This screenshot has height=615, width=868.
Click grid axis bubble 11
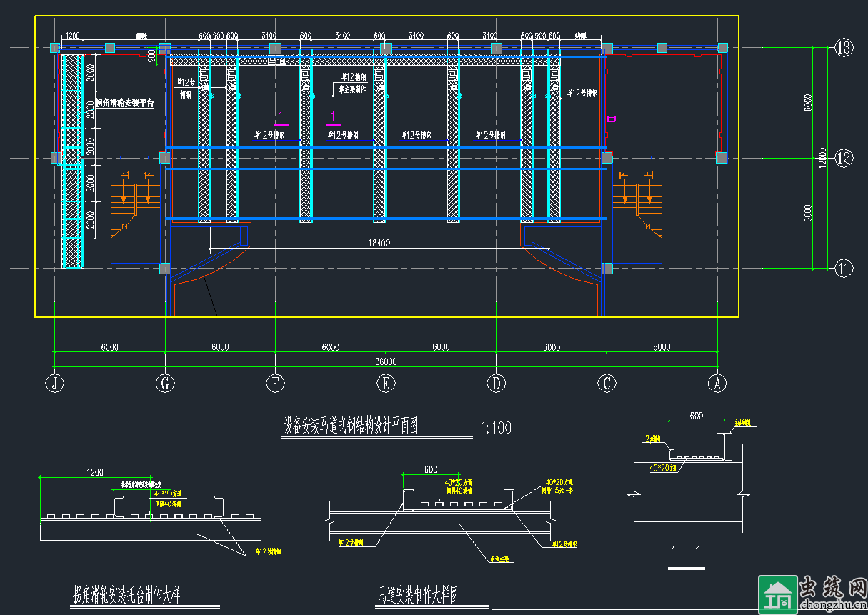tap(844, 269)
